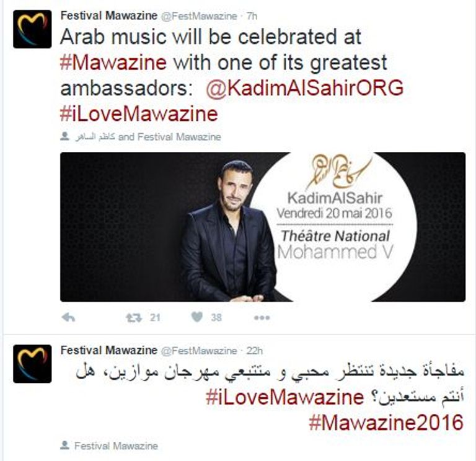Like the first tweet with heart icon

click(197, 317)
